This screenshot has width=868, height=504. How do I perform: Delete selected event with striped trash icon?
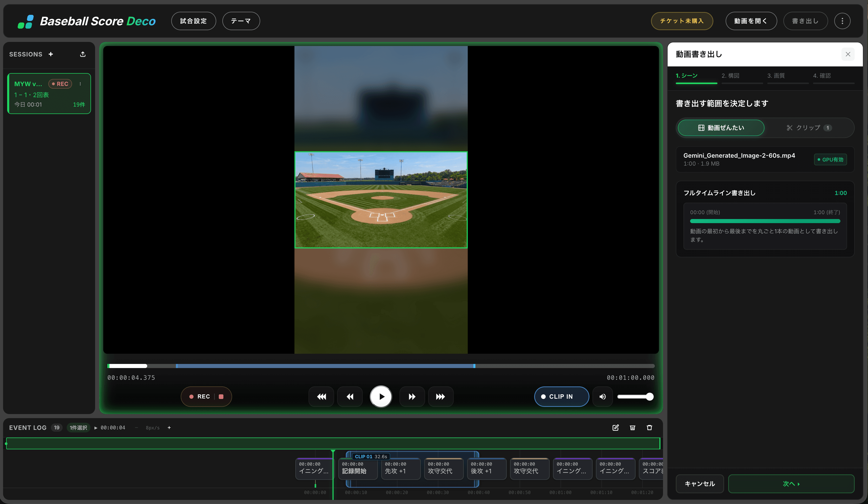(632, 428)
